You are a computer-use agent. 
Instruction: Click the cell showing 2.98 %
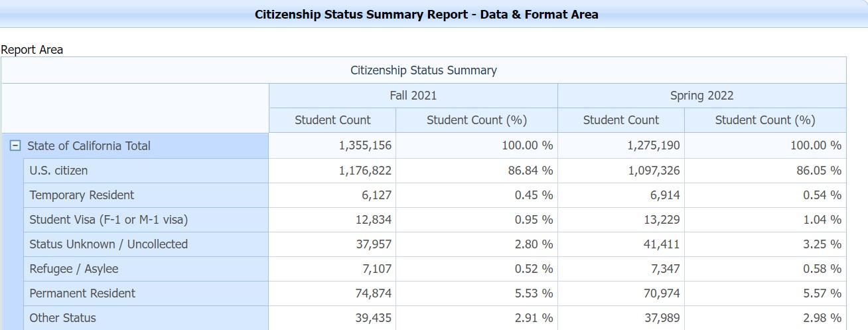pos(765,318)
